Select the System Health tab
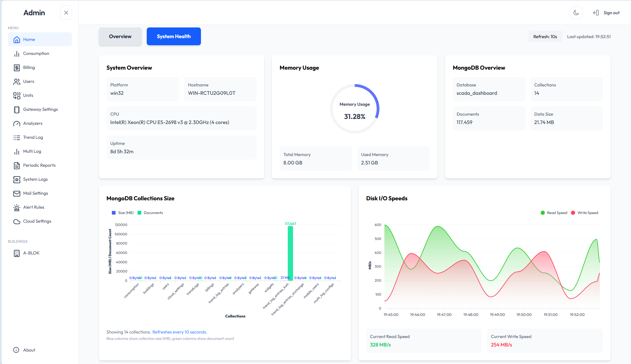 click(174, 36)
